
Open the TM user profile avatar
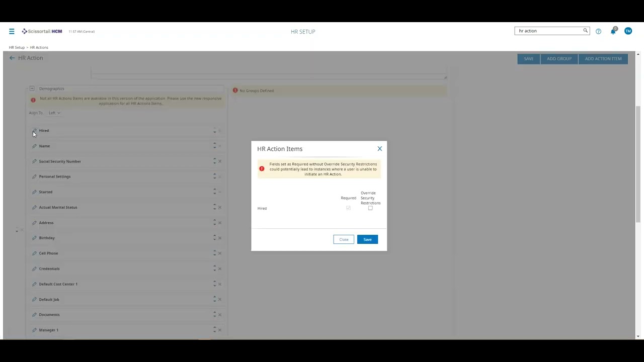coord(628,31)
